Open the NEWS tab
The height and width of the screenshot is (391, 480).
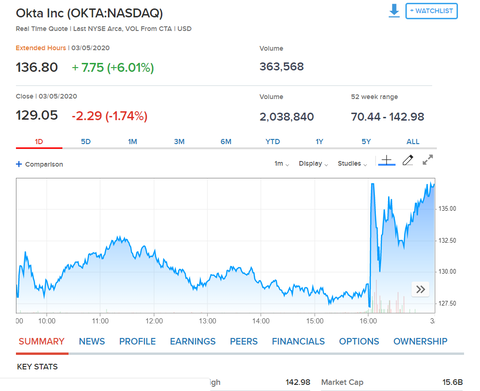[92, 341]
